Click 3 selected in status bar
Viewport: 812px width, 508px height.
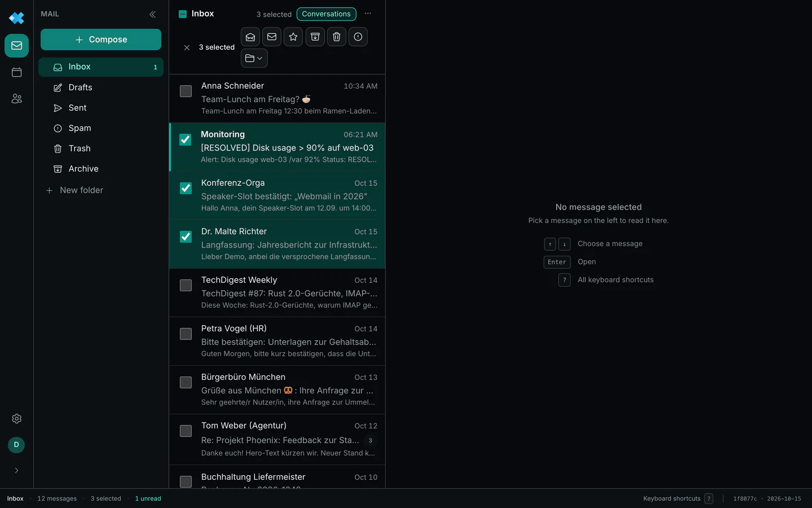[106, 498]
